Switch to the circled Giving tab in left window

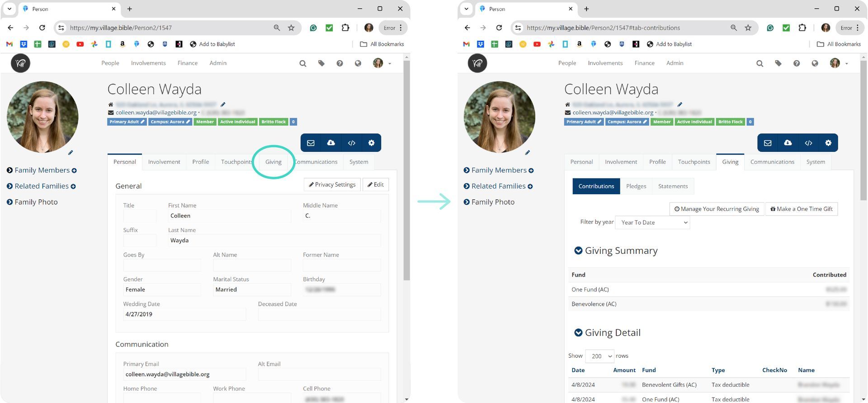click(x=273, y=162)
